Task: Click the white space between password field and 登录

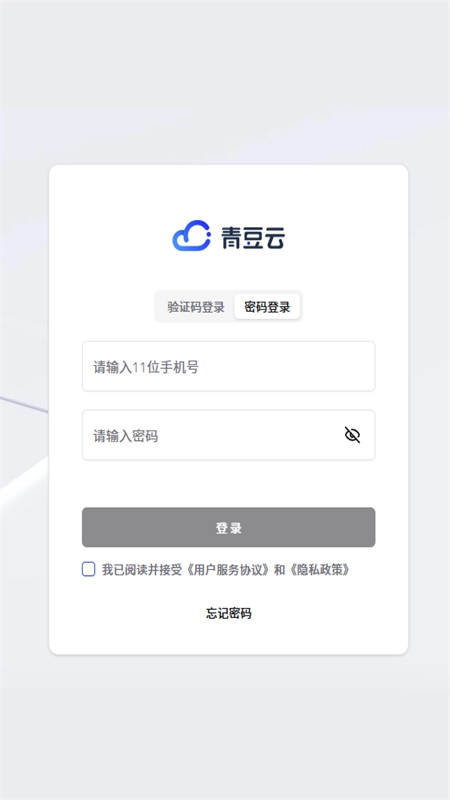Action: coord(229,483)
